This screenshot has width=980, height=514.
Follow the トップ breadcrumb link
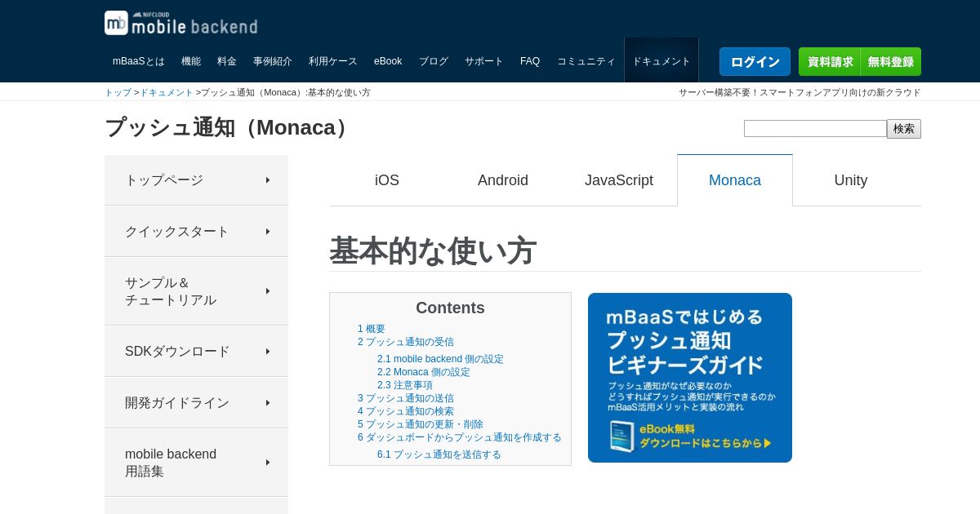(x=118, y=92)
